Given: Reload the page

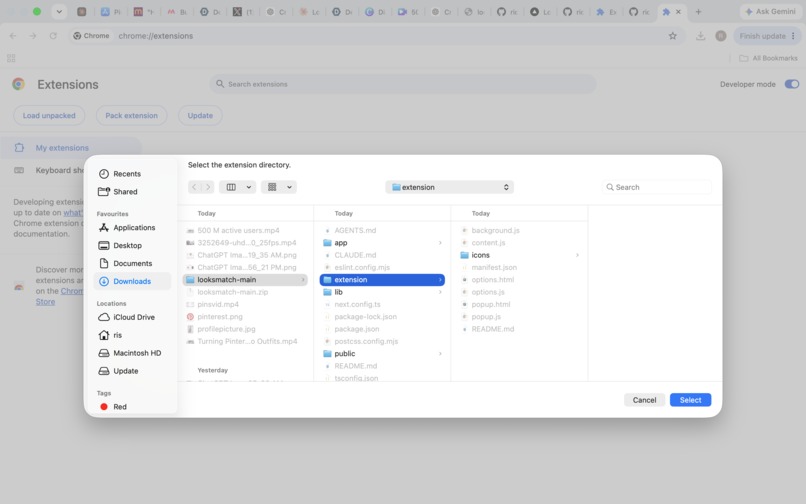Looking at the screenshot, I should 53,36.
